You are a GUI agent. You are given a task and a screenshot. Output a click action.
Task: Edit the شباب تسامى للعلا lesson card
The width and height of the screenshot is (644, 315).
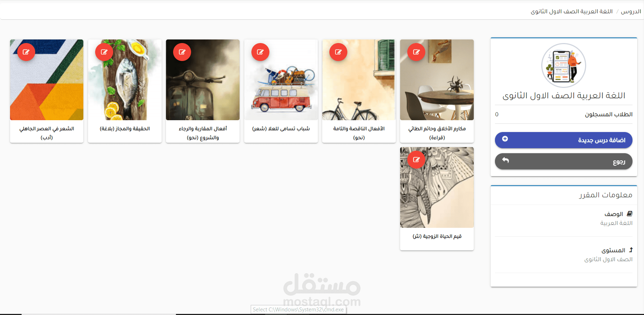(260, 52)
